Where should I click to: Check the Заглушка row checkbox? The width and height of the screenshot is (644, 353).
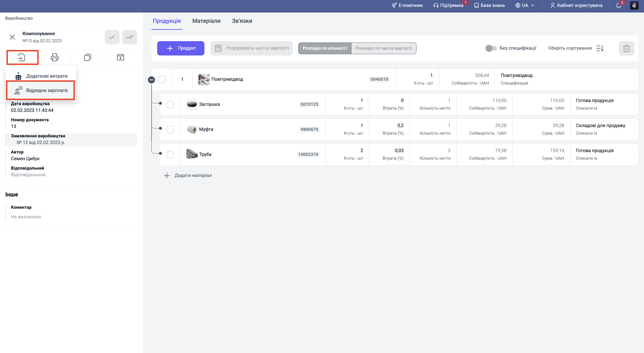[x=170, y=104]
